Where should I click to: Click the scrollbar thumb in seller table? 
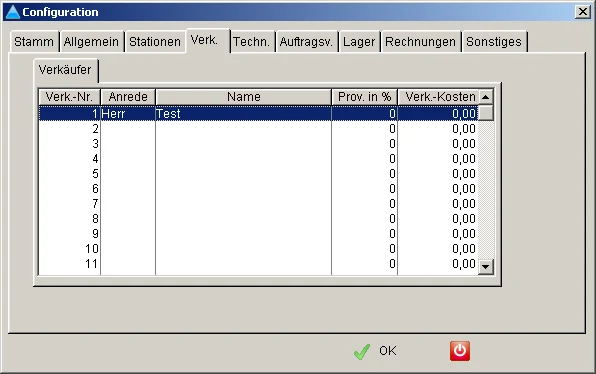point(485,113)
